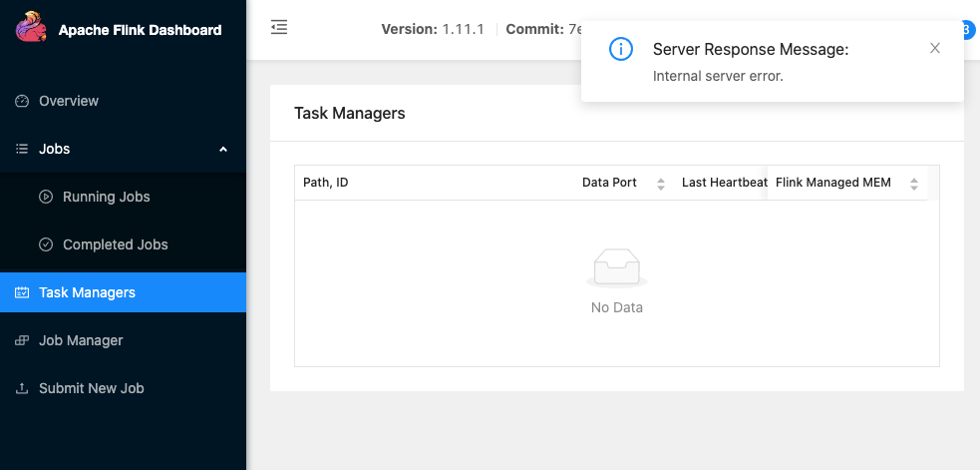Click the Path, ID column header

[x=326, y=183]
